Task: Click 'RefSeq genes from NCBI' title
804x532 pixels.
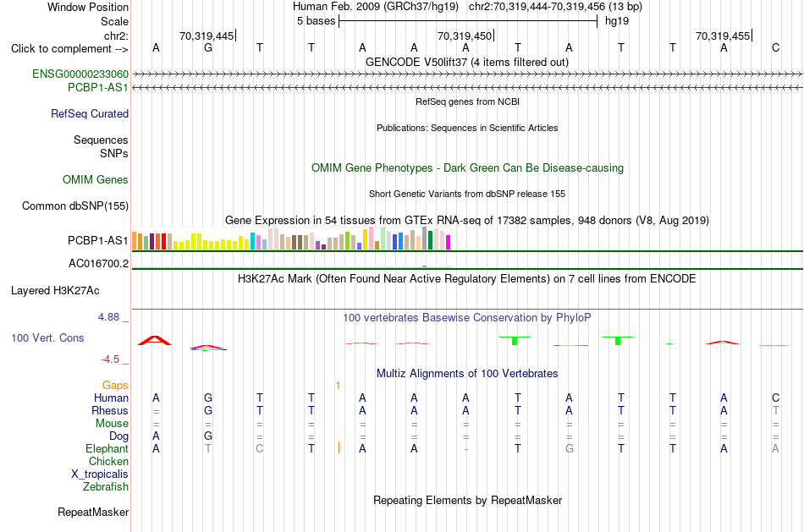Action: 468,101
